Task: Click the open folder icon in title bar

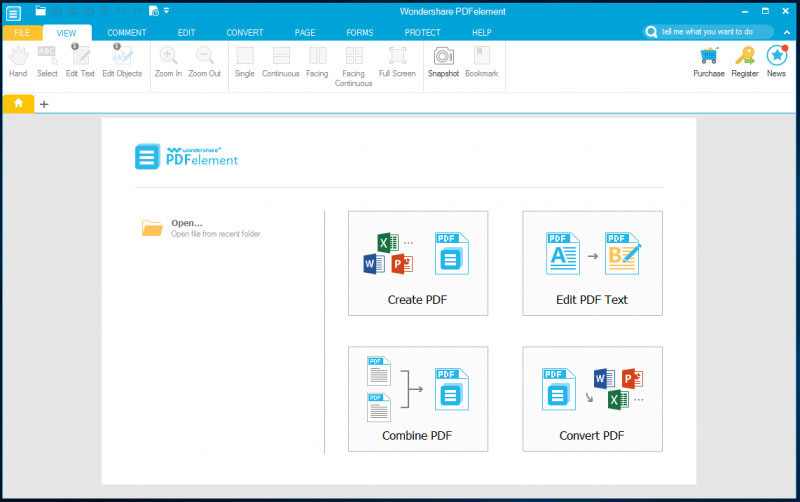Action: point(40,11)
